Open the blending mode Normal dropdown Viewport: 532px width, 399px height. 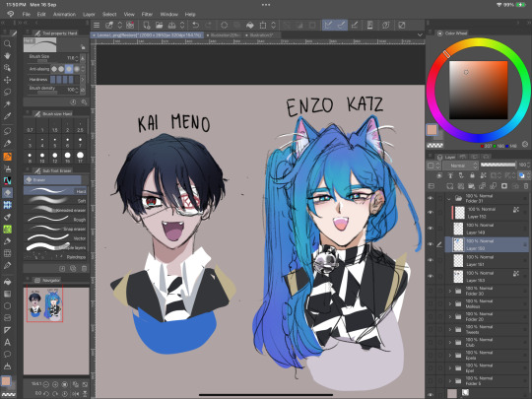tap(460, 166)
